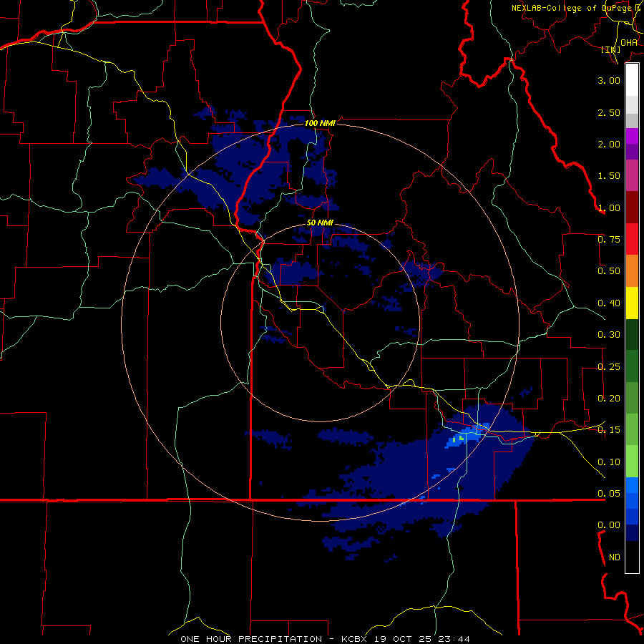Select the light green 0.10 swatch
Viewport: 644px width, 644px height.
click(632, 462)
